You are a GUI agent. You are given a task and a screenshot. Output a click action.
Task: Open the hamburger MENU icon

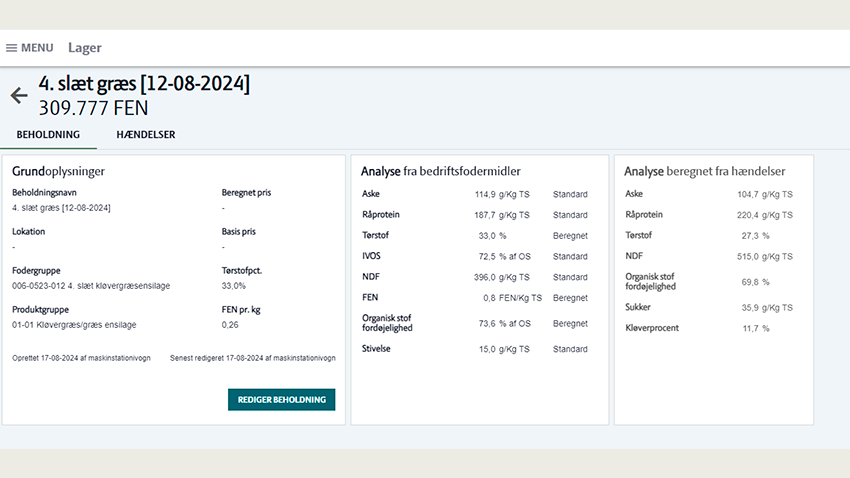(x=12, y=48)
